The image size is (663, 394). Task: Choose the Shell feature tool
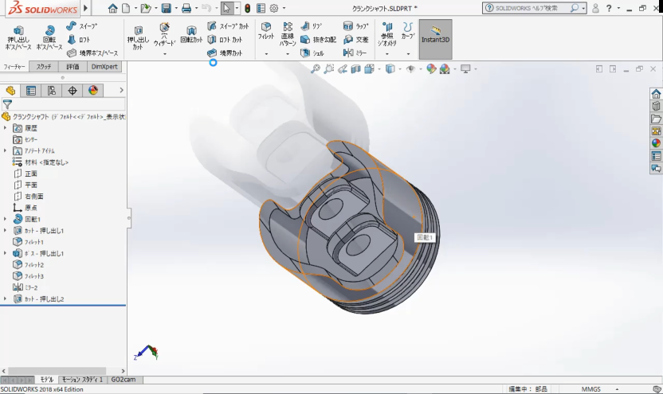point(312,53)
